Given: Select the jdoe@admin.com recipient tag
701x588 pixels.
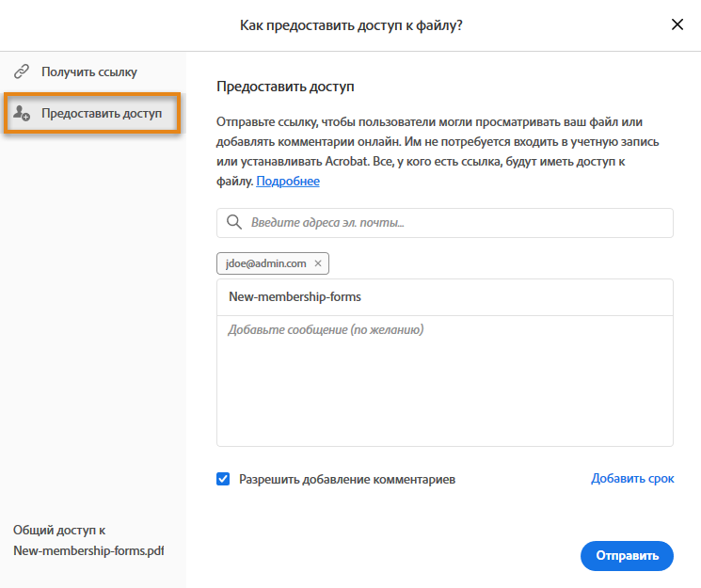Looking at the screenshot, I should pos(266,263).
